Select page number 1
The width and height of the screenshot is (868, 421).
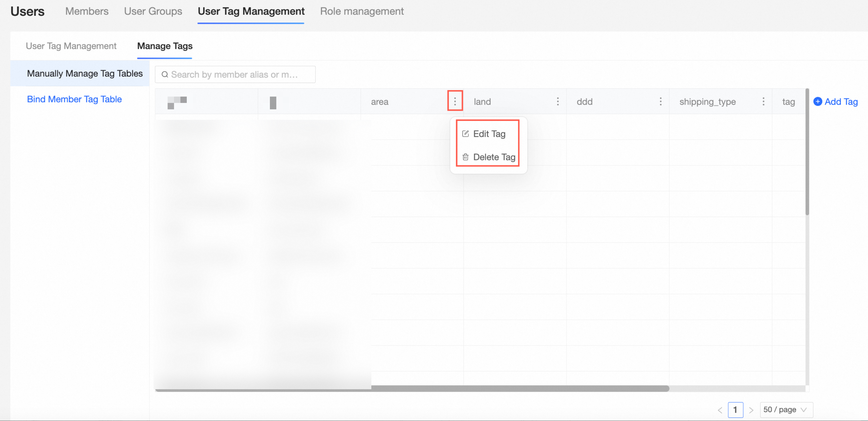click(735, 410)
